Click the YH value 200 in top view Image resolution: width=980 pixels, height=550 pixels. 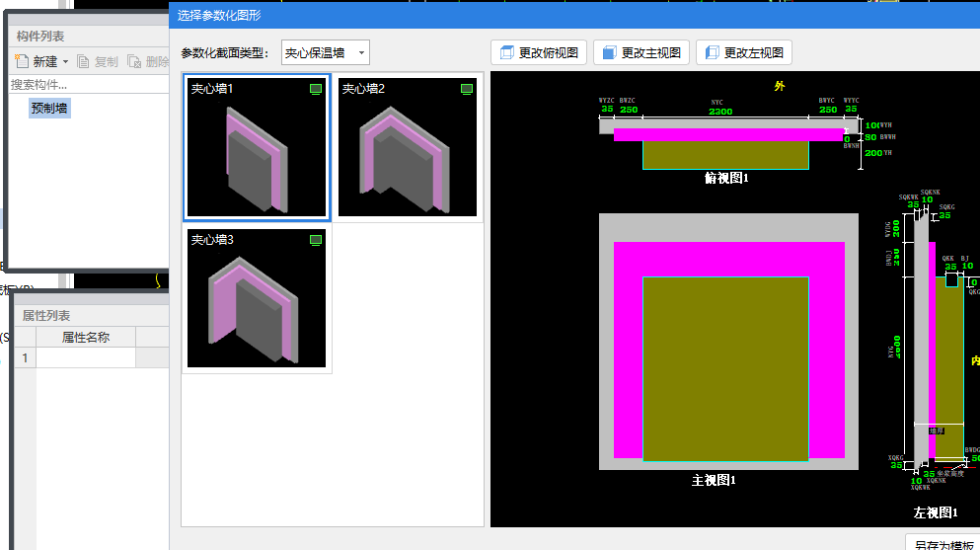[x=873, y=152]
